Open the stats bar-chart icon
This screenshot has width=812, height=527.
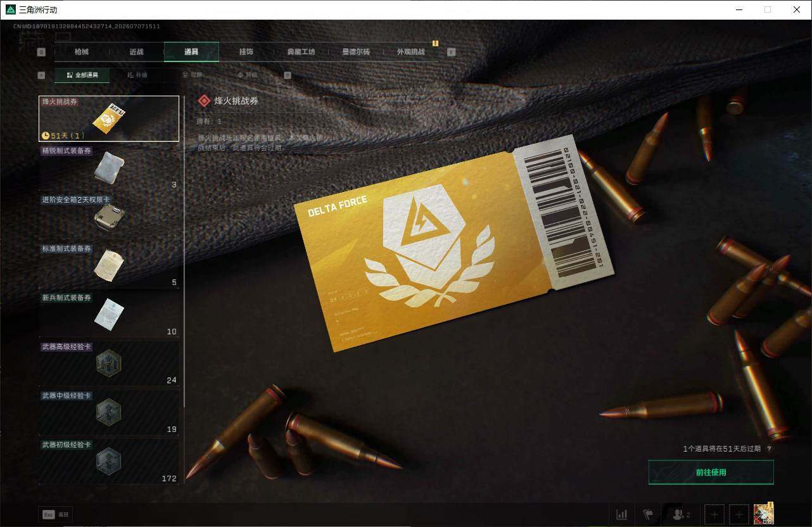(622, 515)
